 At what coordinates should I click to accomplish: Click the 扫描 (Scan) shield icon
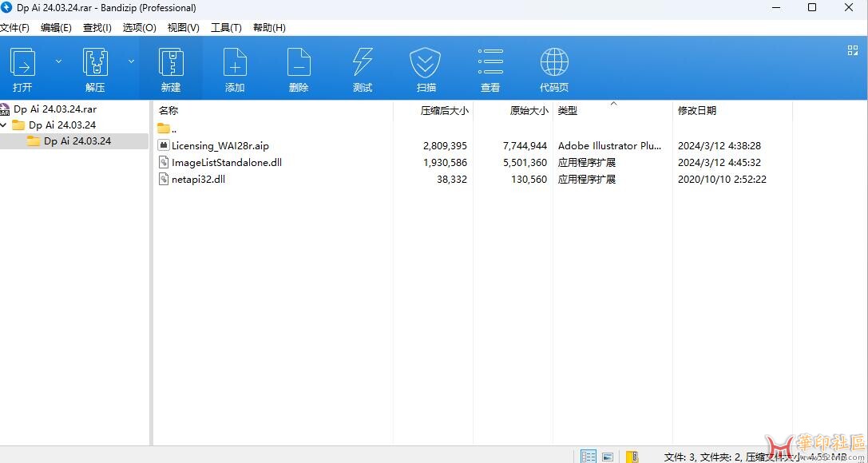point(426,69)
